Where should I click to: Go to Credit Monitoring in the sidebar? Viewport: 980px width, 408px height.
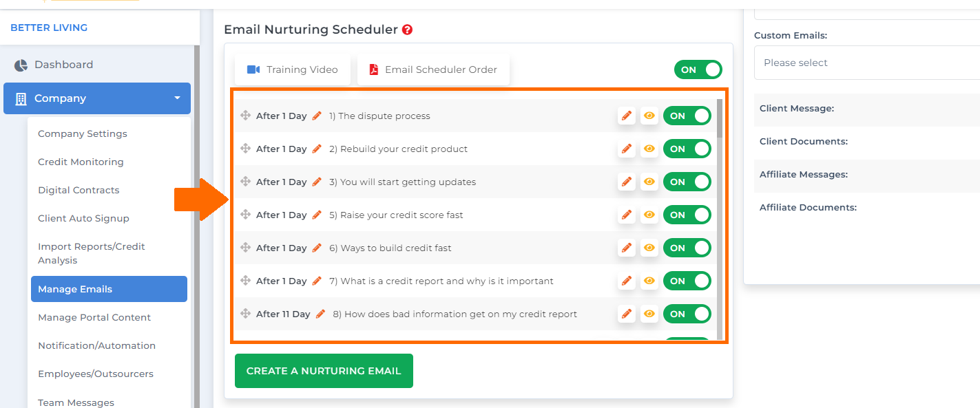(81, 162)
